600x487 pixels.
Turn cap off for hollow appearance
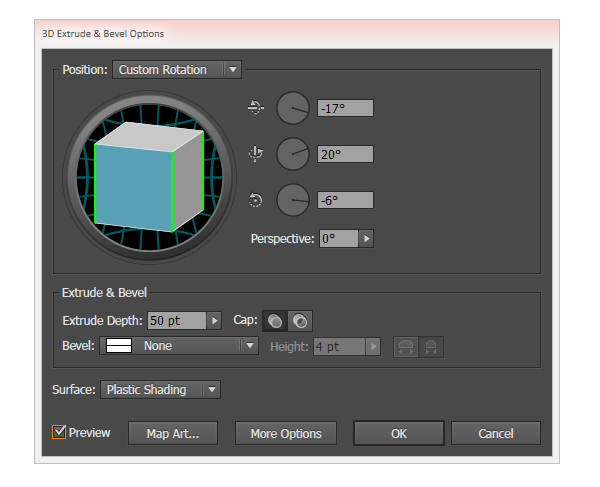point(299,321)
